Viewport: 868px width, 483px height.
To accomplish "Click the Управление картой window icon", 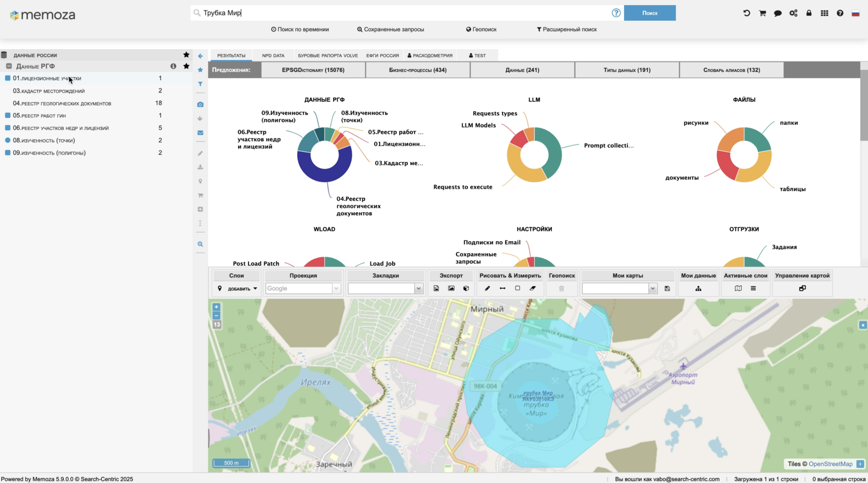I will (802, 288).
